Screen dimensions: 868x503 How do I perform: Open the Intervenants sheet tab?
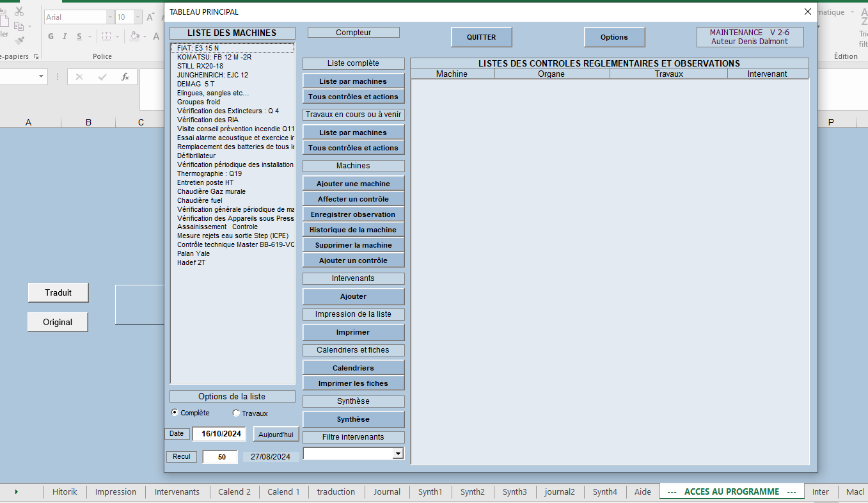[177, 491]
